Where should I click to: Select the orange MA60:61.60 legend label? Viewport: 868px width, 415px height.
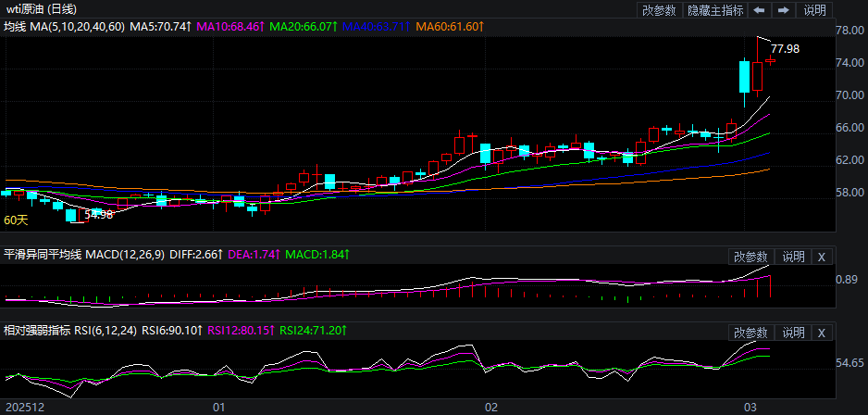click(450, 27)
